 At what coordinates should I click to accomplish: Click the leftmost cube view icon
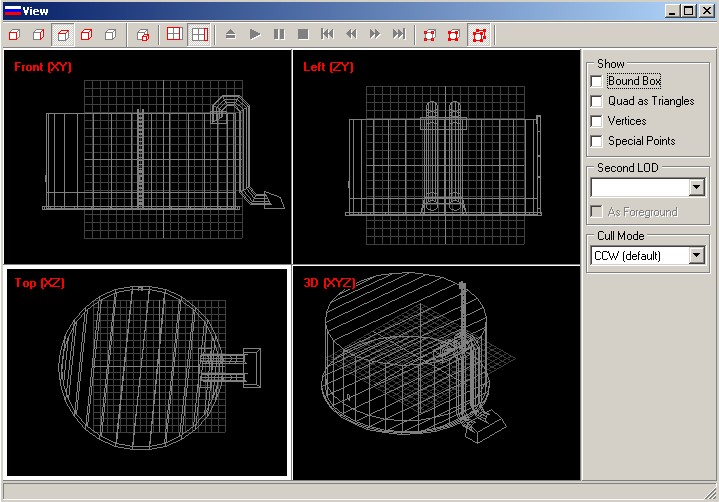coord(14,35)
